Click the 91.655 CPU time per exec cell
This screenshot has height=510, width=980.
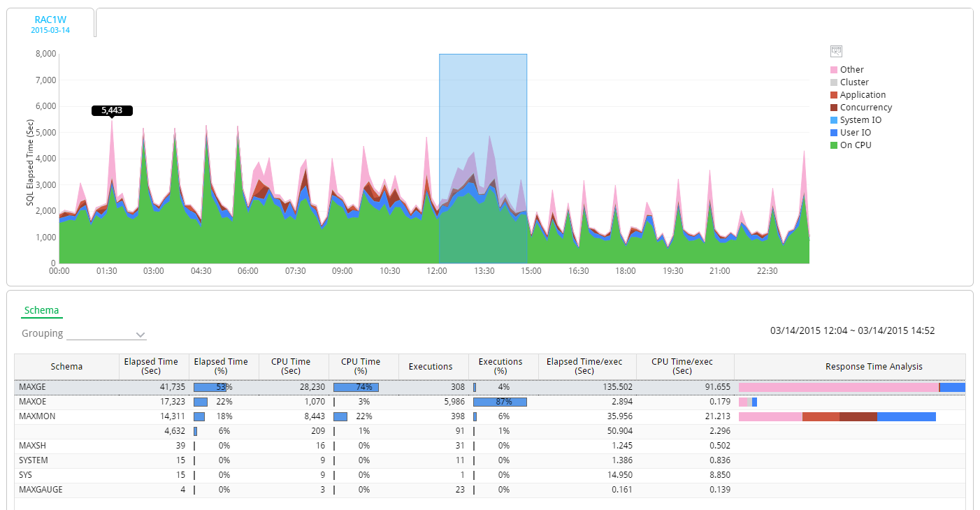[x=686, y=387]
